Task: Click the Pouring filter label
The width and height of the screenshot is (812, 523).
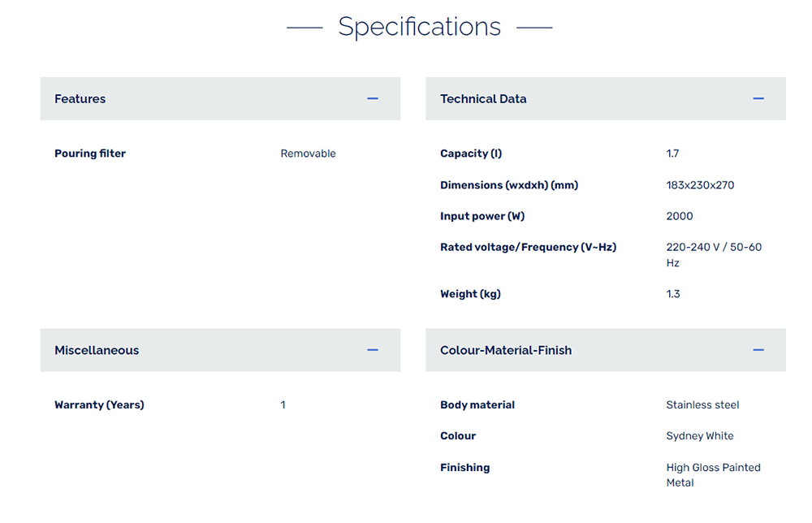Action: tap(90, 153)
